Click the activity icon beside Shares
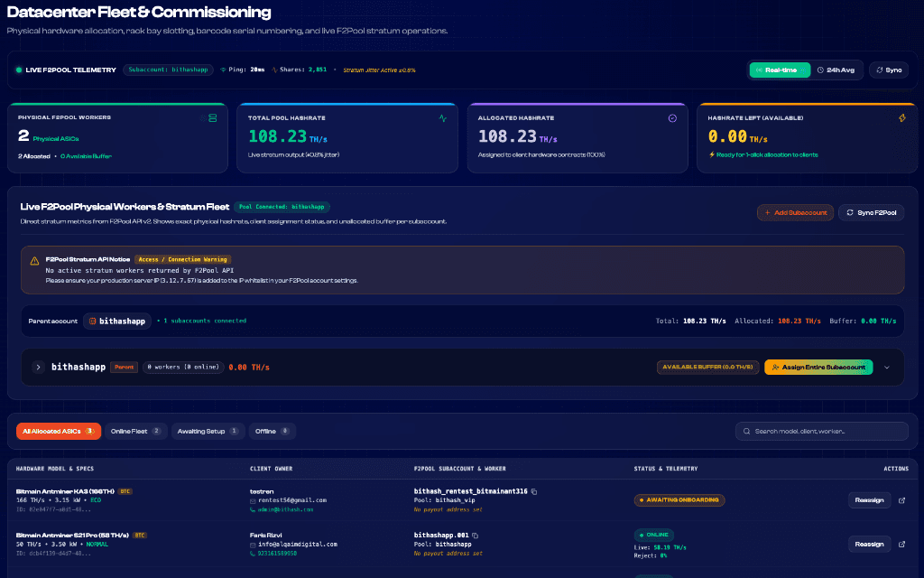Screen dimensions: 924x578 pyautogui.click(x=274, y=70)
